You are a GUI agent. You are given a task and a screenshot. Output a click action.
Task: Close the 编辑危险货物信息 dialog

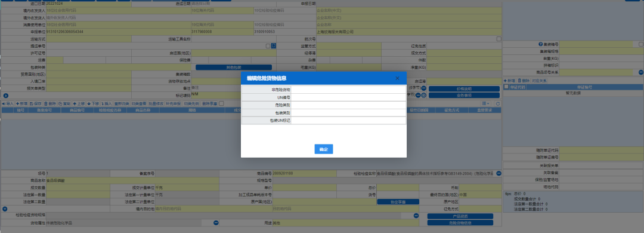tap(397, 78)
